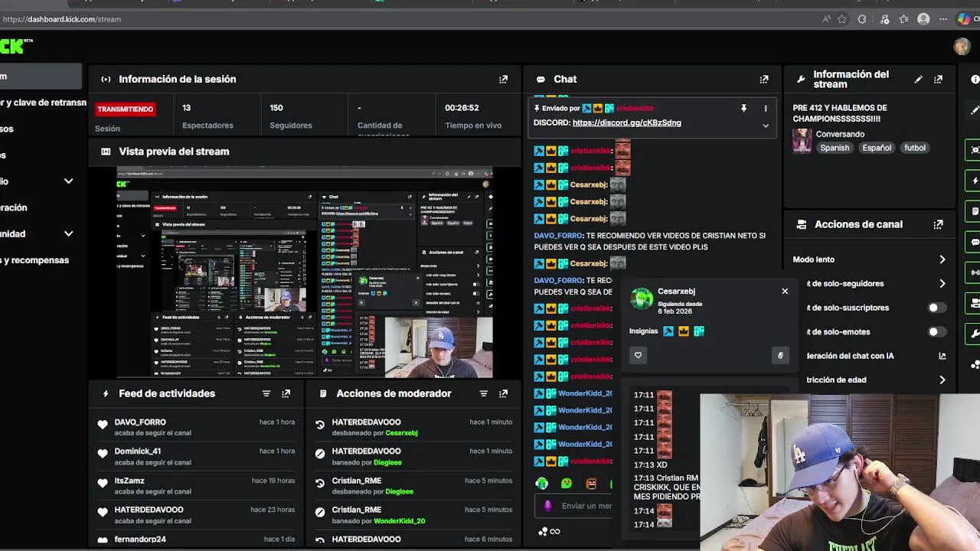Screen dimensions: 980x551
Task: Click the browser favorites star icon
Action: click(x=842, y=19)
